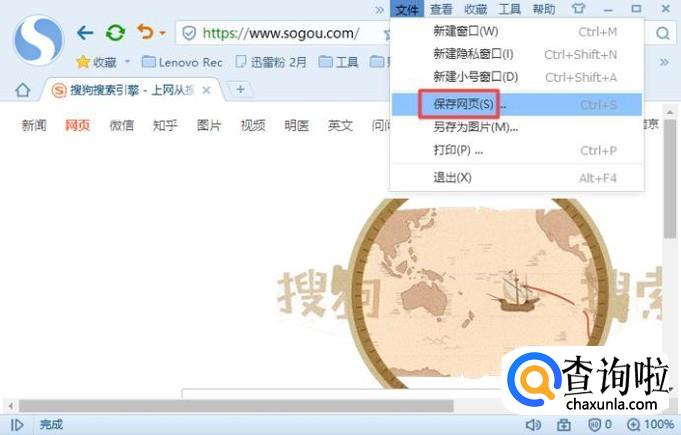Choose 打印(P) menu item
The height and width of the screenshot is (435, 681).
tap(517, 150)
